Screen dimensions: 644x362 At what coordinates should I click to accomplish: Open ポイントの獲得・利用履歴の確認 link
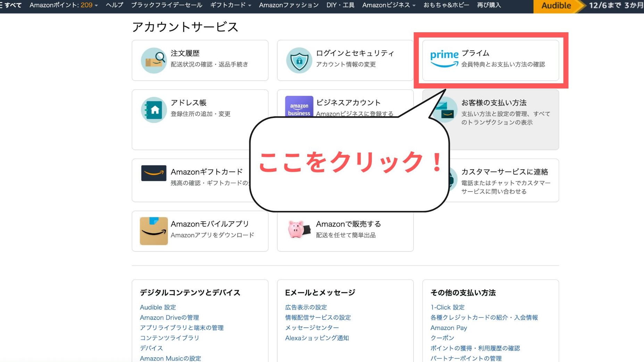point(475,348)
